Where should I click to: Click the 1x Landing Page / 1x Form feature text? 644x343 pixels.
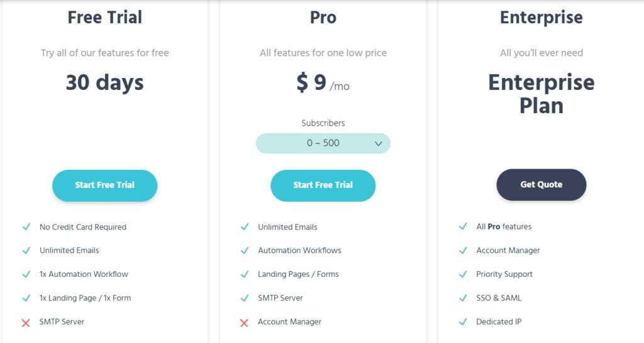85,298
